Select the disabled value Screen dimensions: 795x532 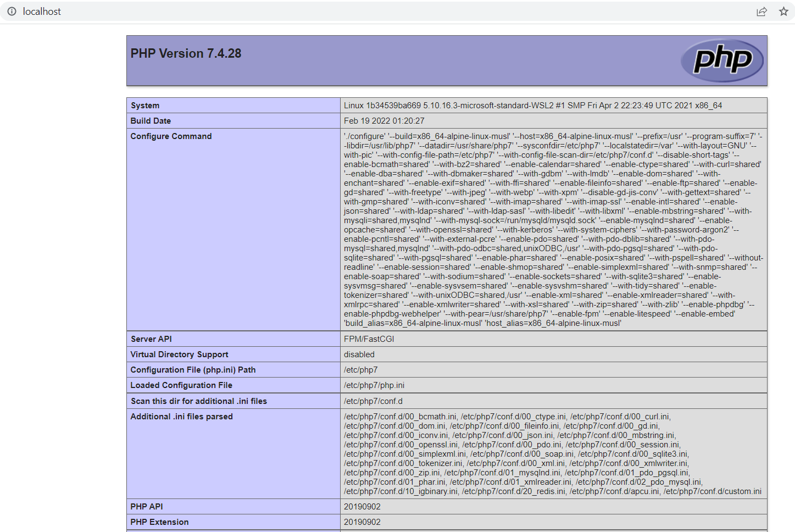coord(359,354)
